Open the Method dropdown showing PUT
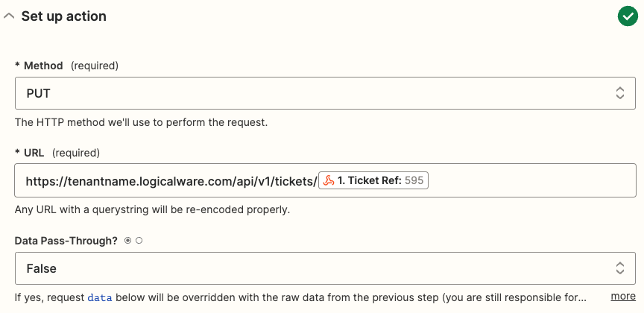This screenshot has height=313, width=644. [313, 93]
